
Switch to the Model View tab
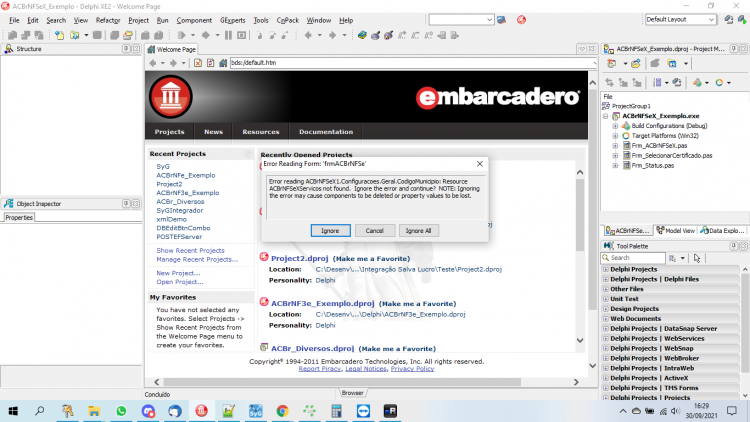coord(675,231)
